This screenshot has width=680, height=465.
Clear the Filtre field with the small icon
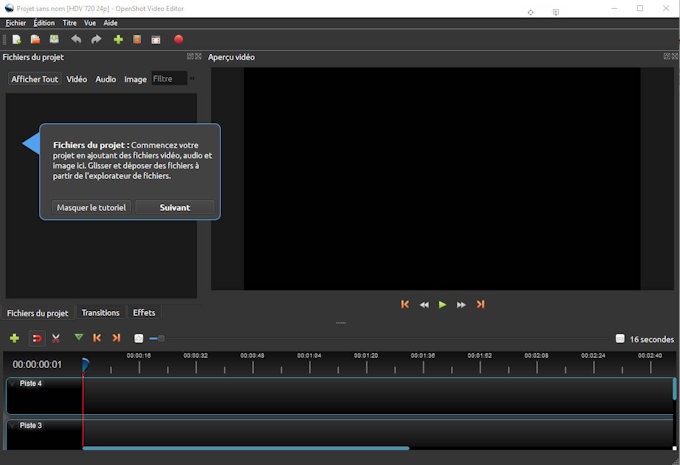point(192,79)
